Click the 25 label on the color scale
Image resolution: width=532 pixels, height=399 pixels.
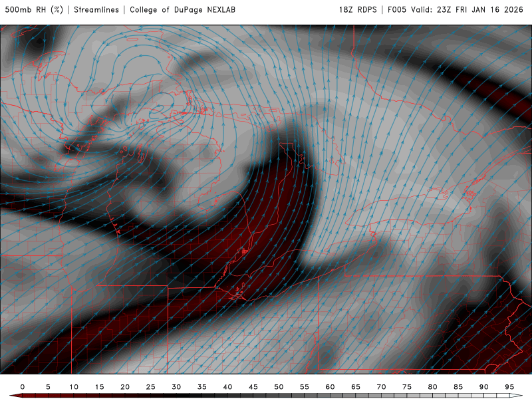[x=151, y=387]
